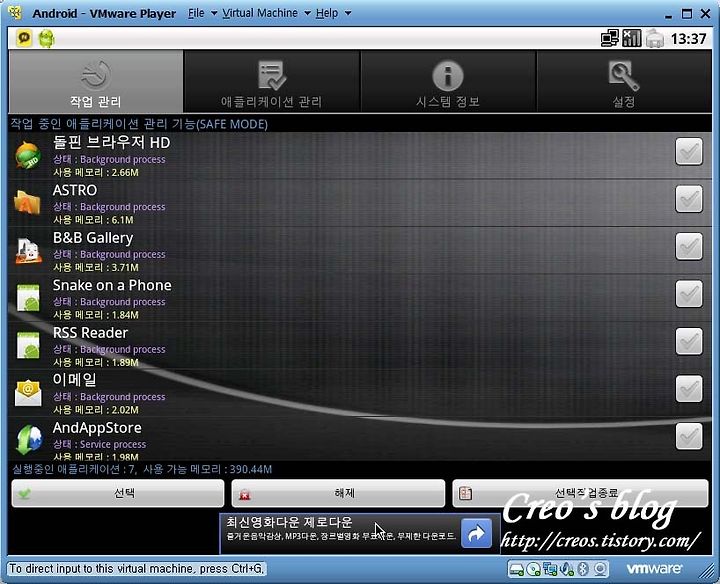Open the File menu
The image size is (720, 584).
pos(196,13)
